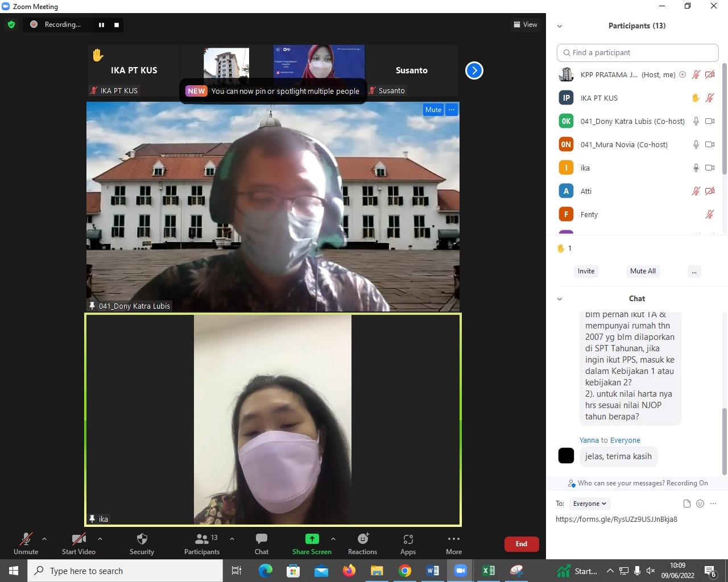Click the Mute All button

(x=643, y=271)
